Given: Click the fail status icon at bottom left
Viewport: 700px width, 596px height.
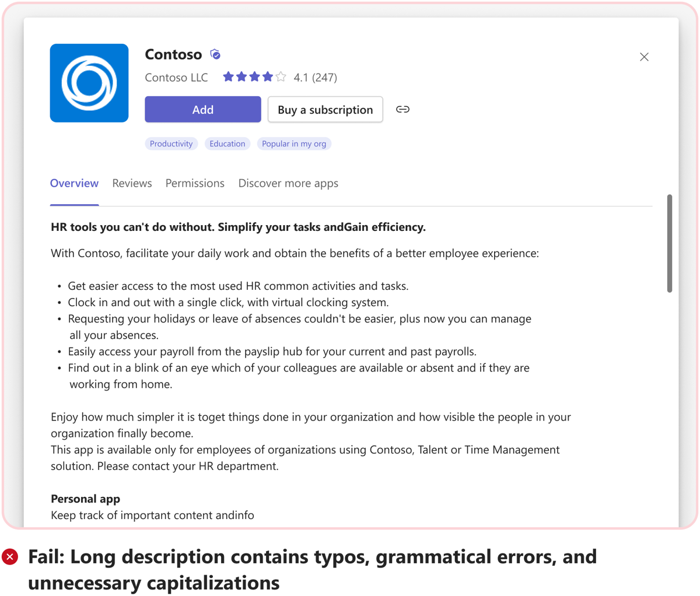Looking at the screenshot, I should click(10, 557).
